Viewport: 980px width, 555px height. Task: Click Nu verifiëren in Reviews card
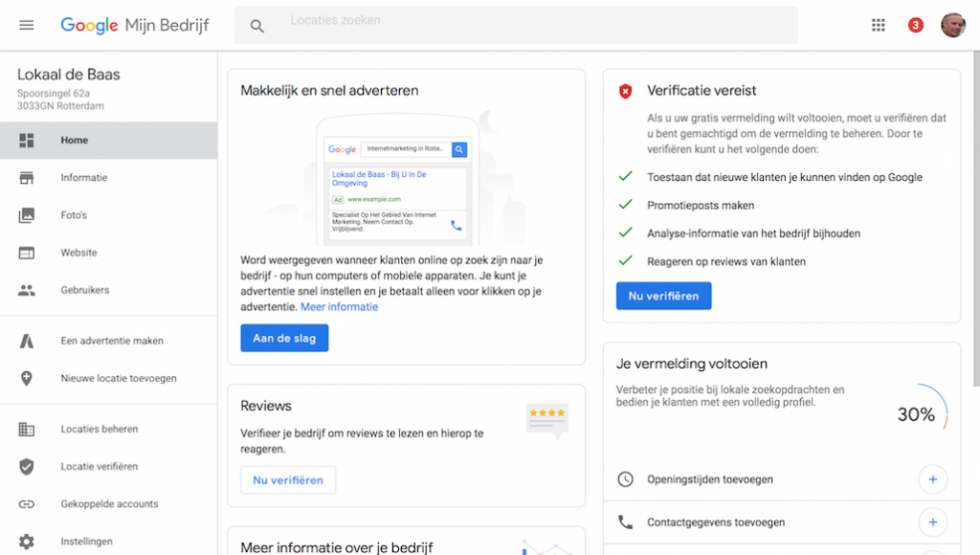click(x=288, y=480)
